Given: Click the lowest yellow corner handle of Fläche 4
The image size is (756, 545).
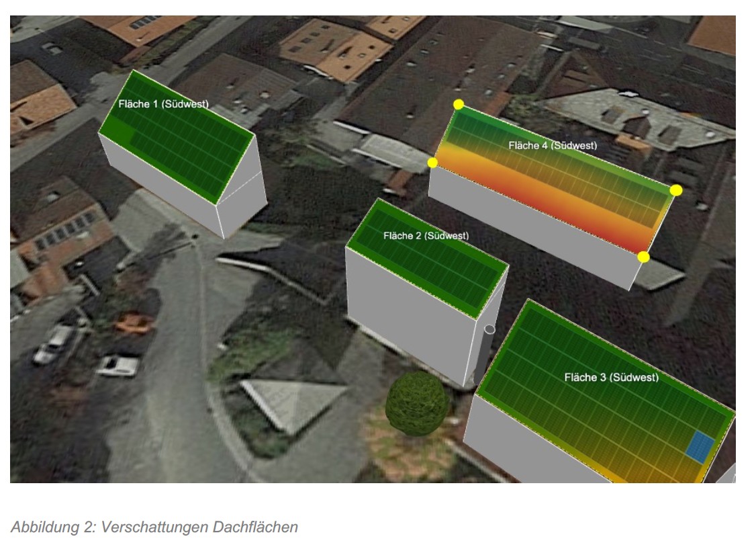Looking at the screenshot, I should click(x=643, y=257).
